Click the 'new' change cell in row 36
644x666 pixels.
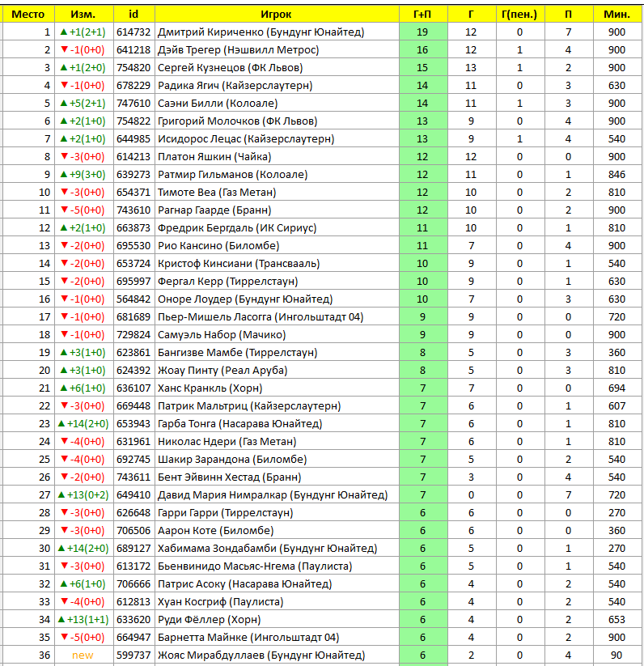(84, 655)
